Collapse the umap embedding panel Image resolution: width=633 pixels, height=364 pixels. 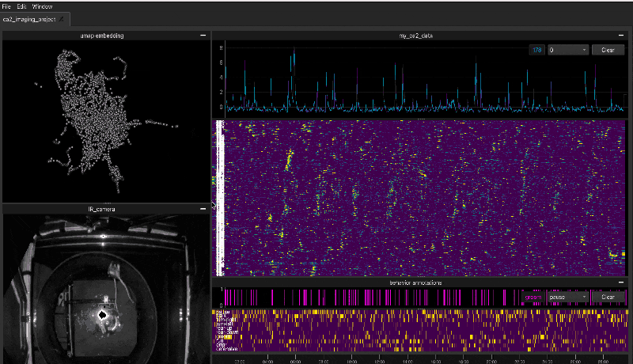pyautogui.click(x=203, y=36)
